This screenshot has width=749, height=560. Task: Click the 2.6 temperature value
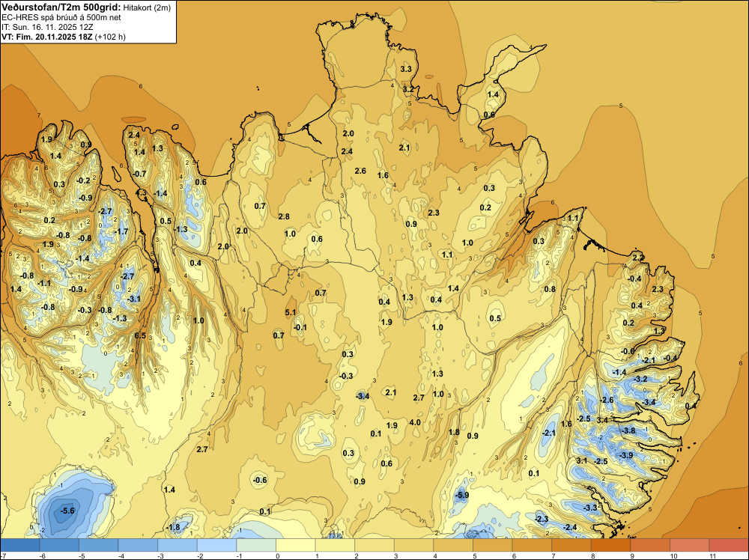tap(360, 171)
